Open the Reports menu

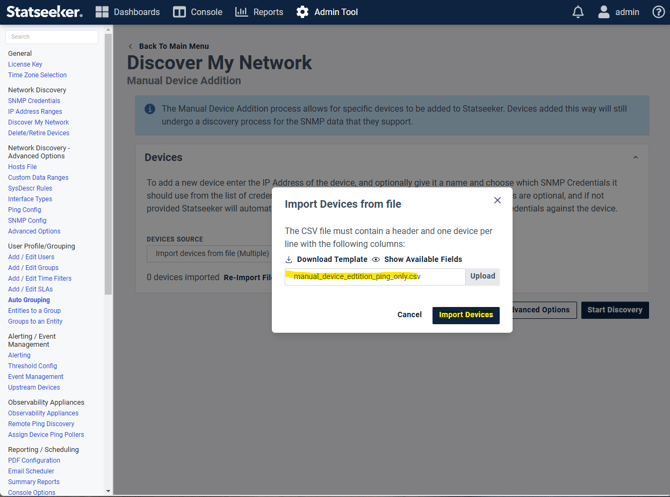(259, 12)
